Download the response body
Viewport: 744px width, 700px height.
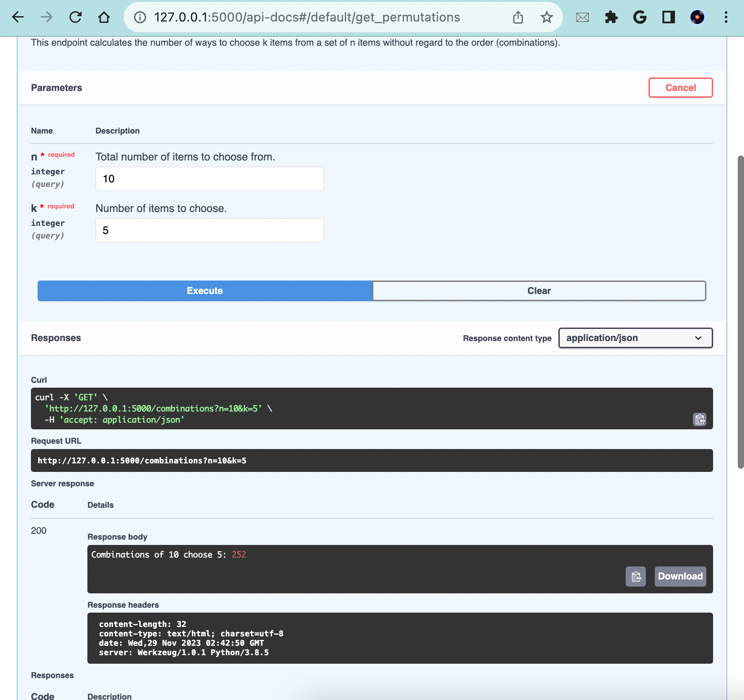680,576
